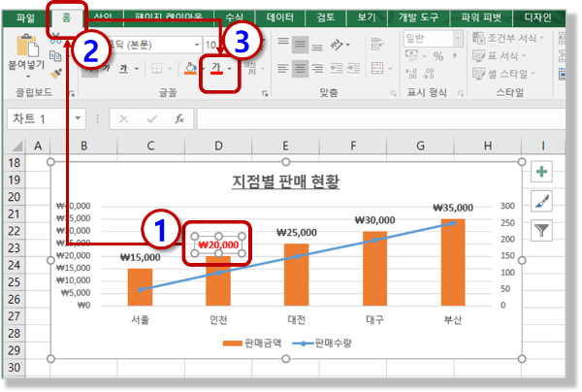Open the Name Box dropdown arrow
This screenshot has width=582, height=392.
pos(78,118)
